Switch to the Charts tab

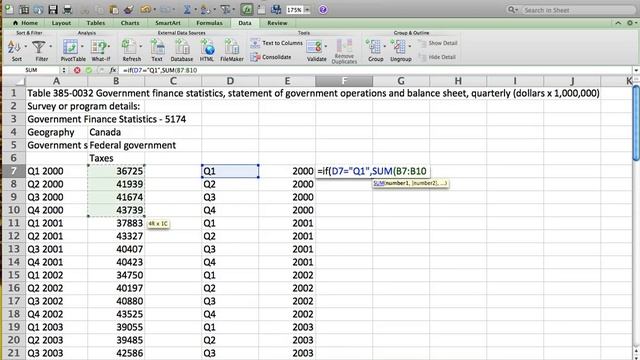point(130,23)
